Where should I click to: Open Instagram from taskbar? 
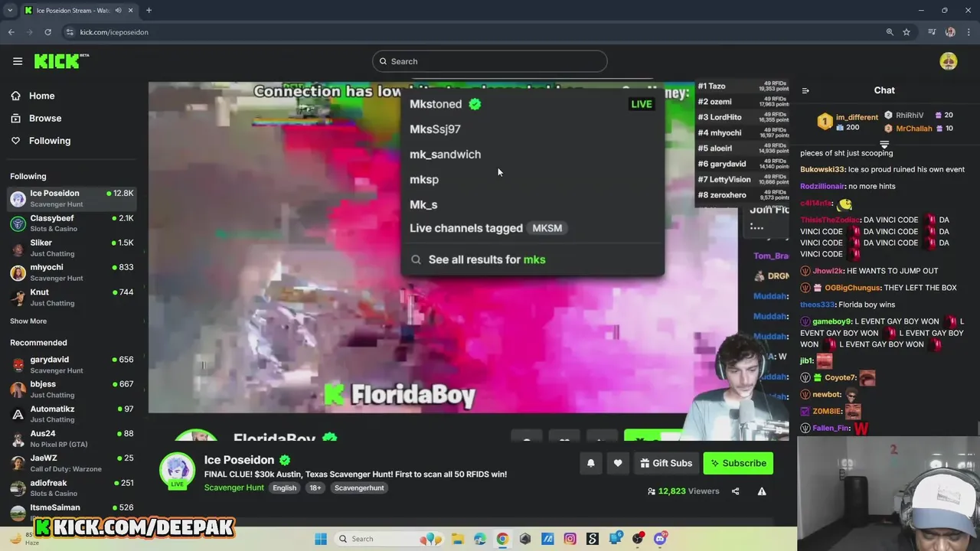coord(570,539)
